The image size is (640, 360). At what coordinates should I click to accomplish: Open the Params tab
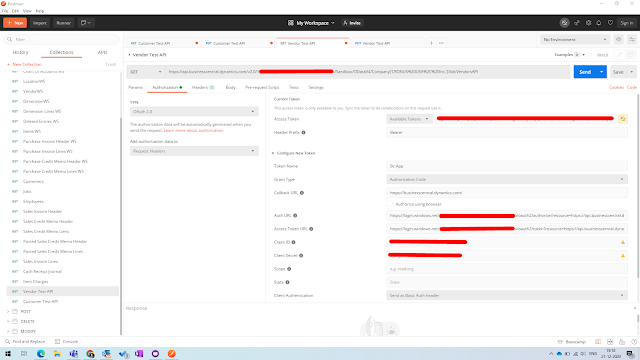[x=136, y=87]
